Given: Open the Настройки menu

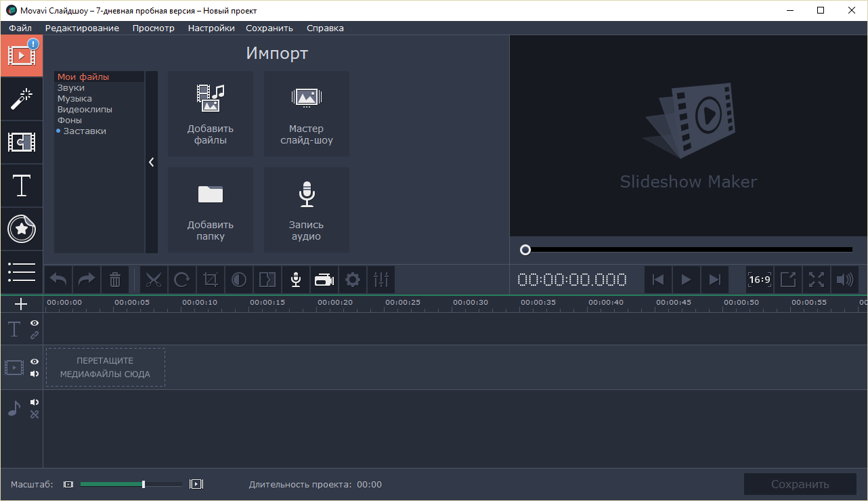Looking at the screenshot, I should click(211, 28).
